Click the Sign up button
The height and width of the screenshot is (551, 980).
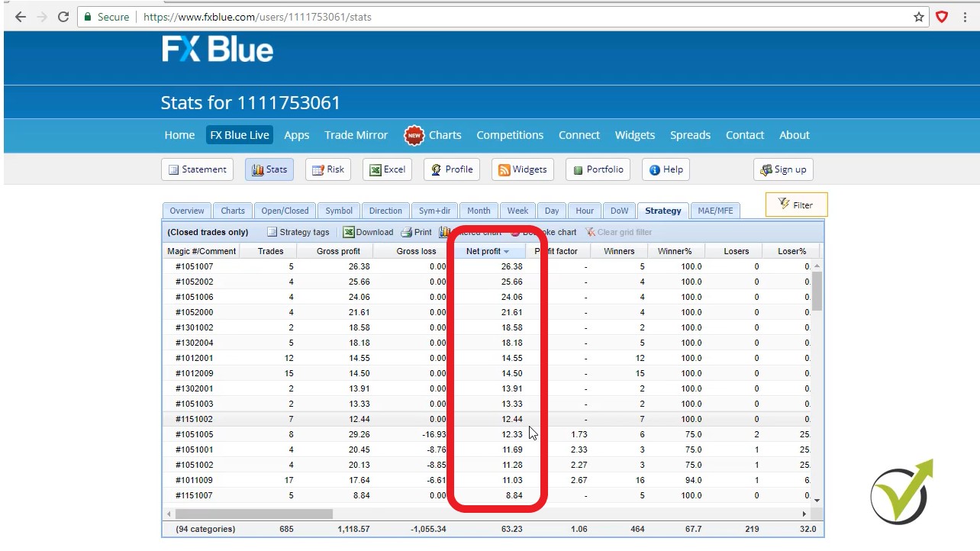pos(782,169)
